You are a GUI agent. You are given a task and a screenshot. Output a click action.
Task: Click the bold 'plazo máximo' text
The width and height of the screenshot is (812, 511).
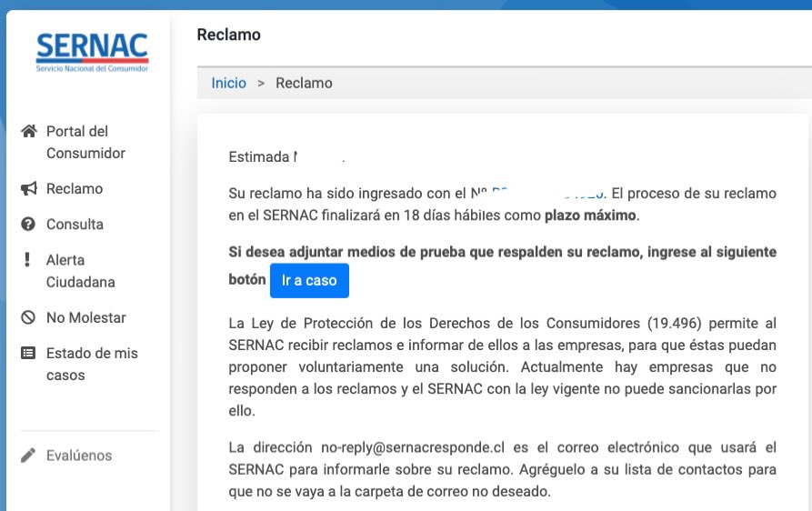(590, 215)
